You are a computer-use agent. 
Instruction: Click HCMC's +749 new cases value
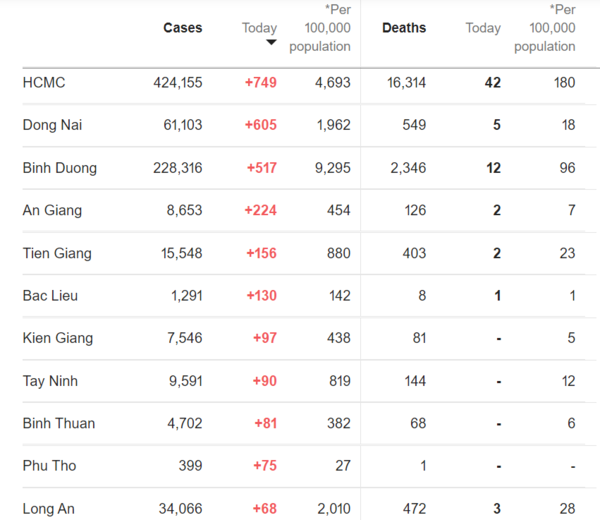pos(261,83)
